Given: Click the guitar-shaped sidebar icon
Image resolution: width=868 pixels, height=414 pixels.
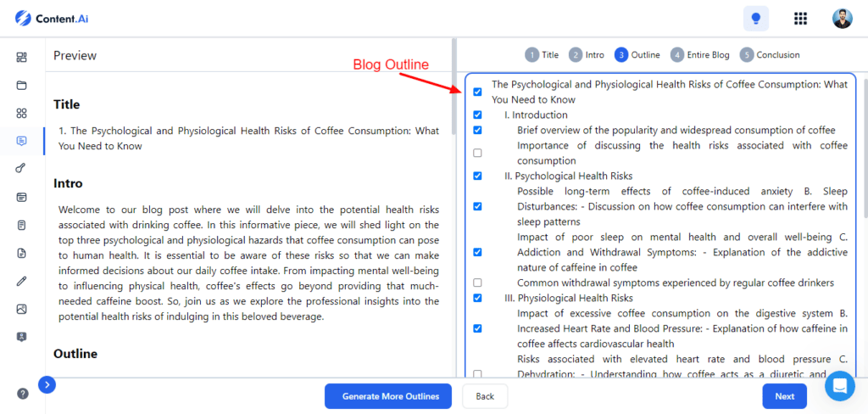Looking at the screenshot, I should click(x=21, y=169).
